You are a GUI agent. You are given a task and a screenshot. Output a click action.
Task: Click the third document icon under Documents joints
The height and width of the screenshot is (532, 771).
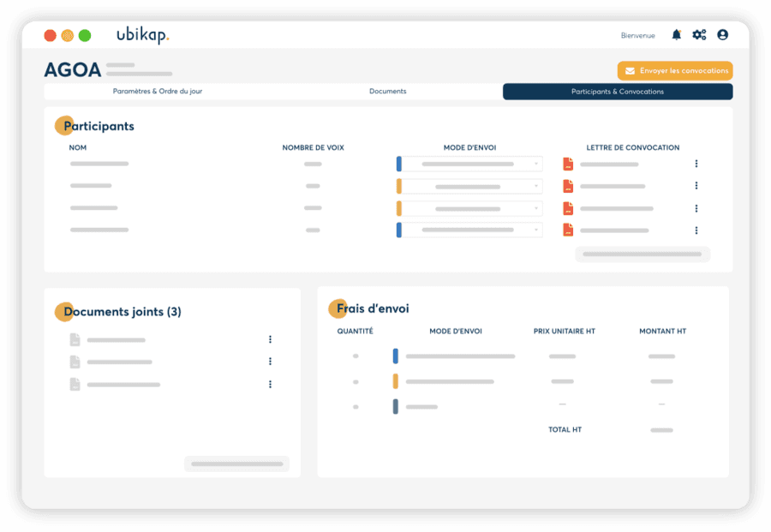[x=74, y=384]
